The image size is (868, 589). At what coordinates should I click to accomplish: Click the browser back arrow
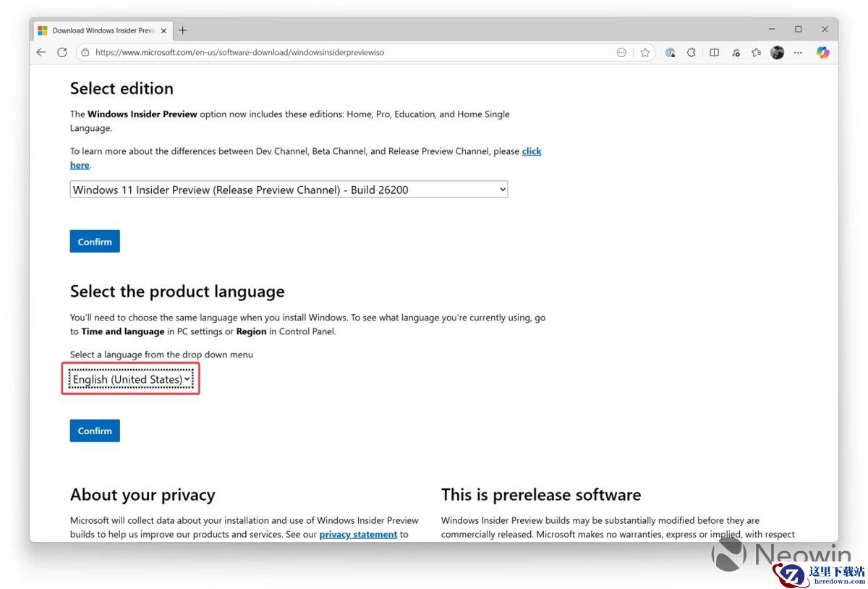[x=41, y=52]
